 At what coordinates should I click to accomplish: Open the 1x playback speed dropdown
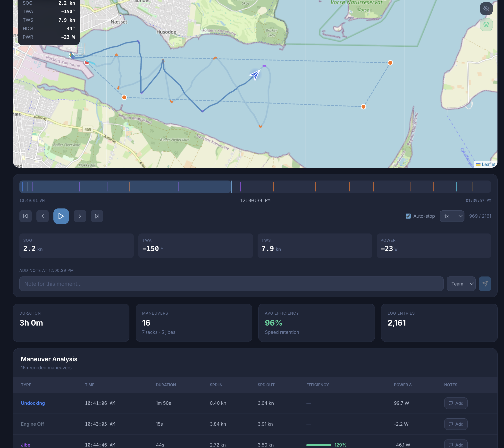(x=452, y=216)
